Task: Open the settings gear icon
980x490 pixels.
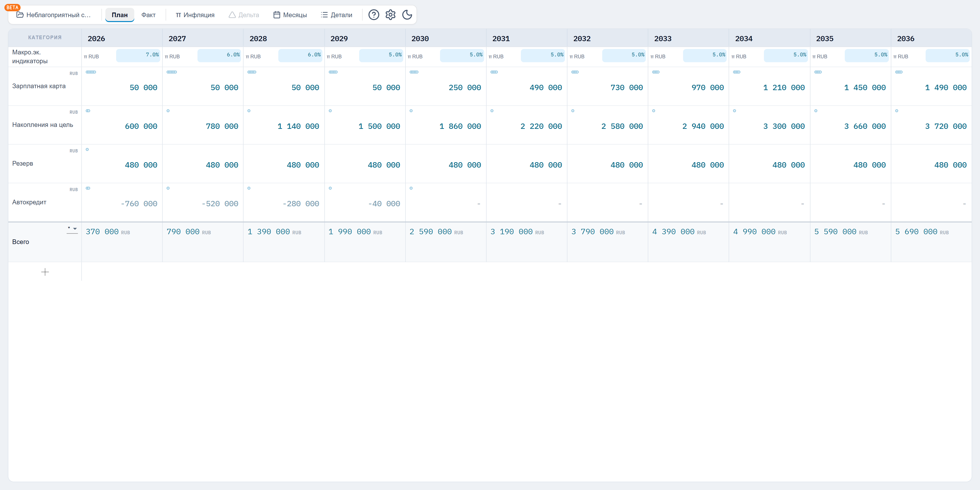Action: [x=390, y=15]
